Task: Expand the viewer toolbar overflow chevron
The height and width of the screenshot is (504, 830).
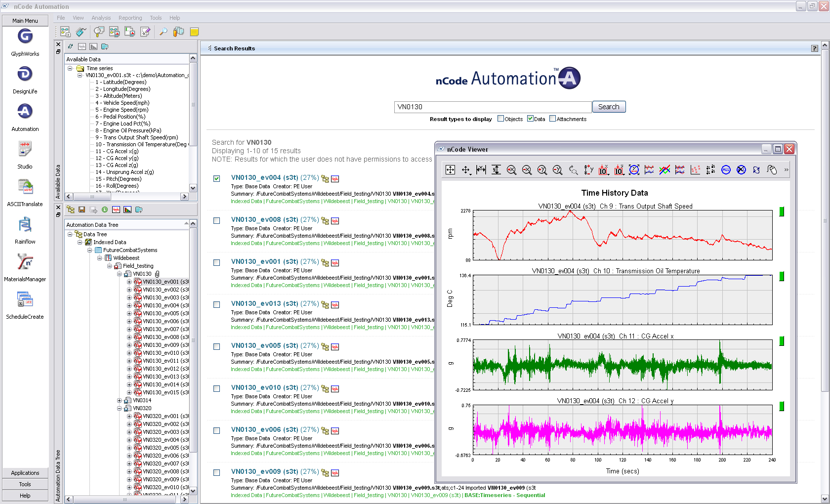Action: click(786, 170)
